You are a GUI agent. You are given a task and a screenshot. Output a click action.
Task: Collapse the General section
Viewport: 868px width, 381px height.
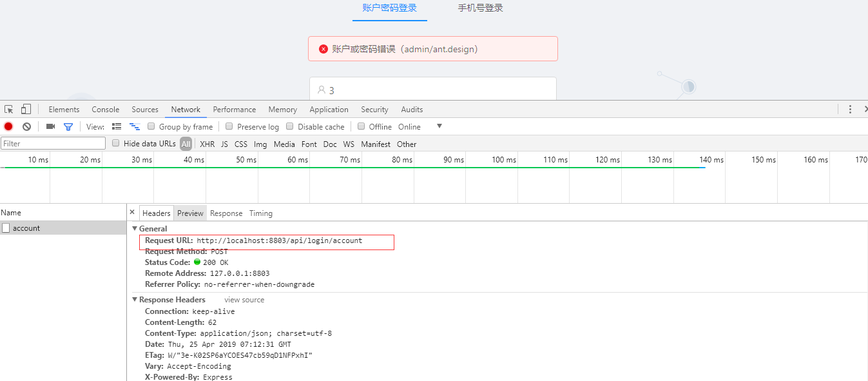(x=135, y=229)
